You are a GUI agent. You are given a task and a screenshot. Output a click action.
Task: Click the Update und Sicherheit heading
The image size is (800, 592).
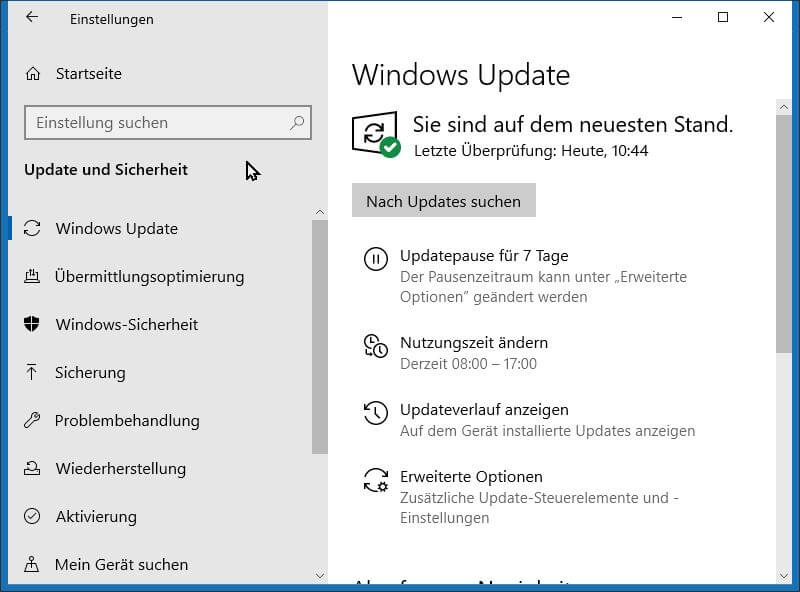tap(106, 169)
